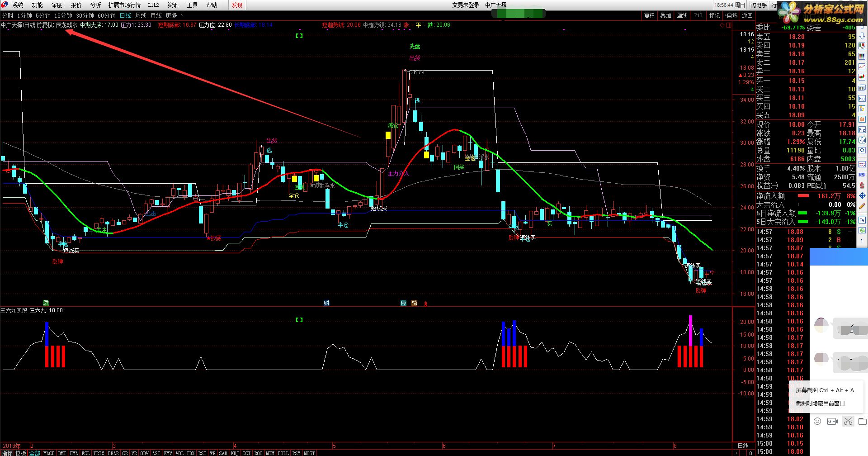Click the checklist sidebar icon

pos(862,46)
